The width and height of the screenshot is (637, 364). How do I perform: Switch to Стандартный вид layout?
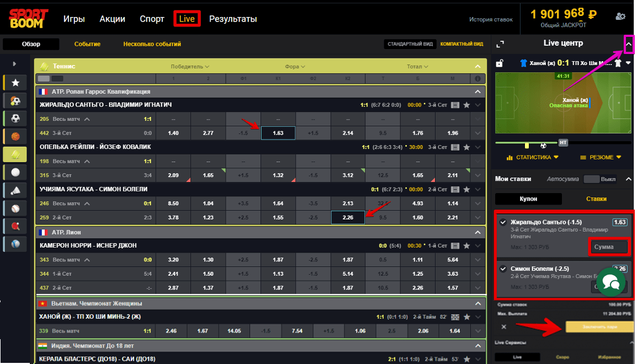point(410,44)
